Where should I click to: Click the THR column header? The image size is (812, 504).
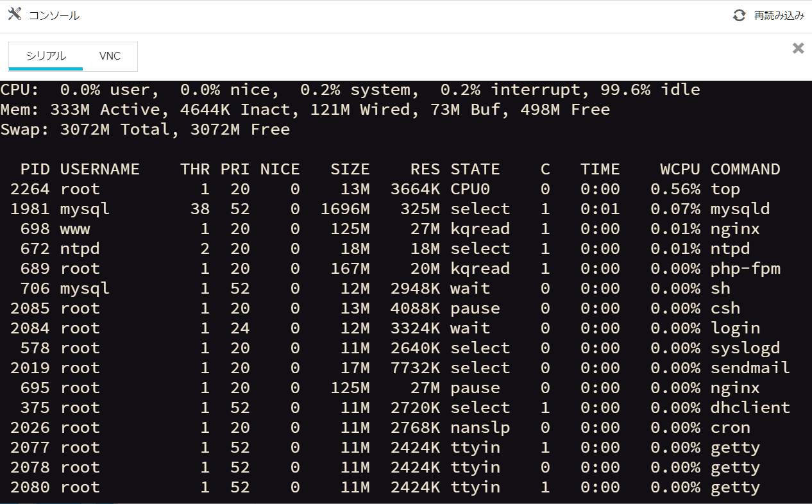(x=195, y=169)
